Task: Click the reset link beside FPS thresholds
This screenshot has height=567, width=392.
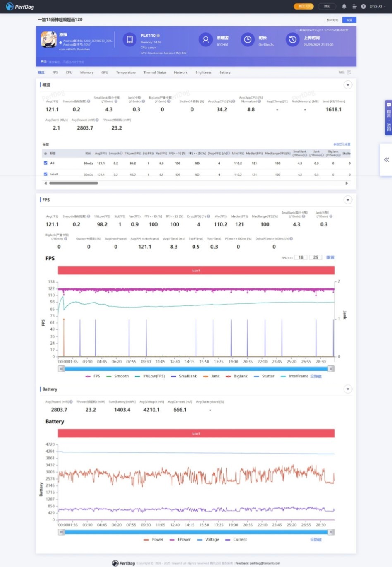Action: [x=330, y=257]
